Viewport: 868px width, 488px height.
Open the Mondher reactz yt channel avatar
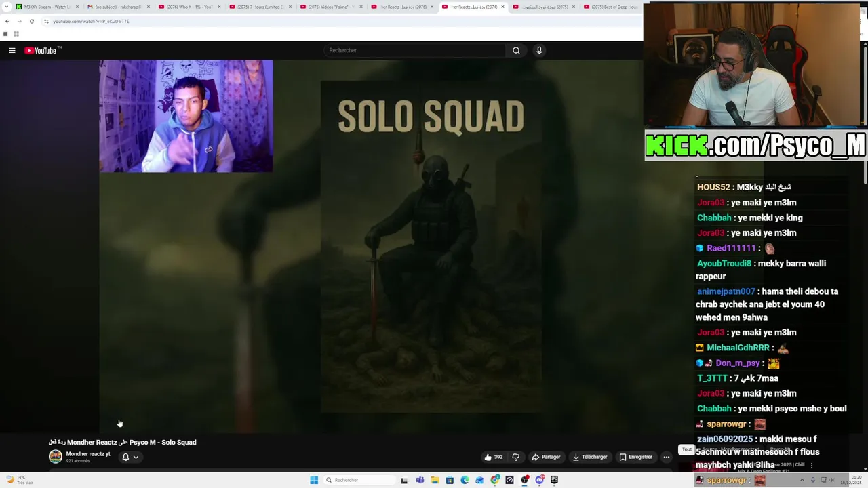[56, 457]
